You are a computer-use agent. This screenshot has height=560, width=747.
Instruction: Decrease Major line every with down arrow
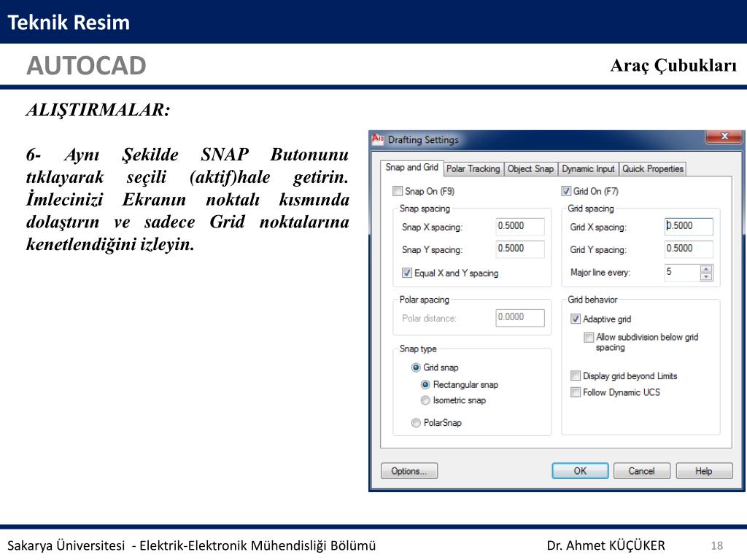[x=706, y=276]
